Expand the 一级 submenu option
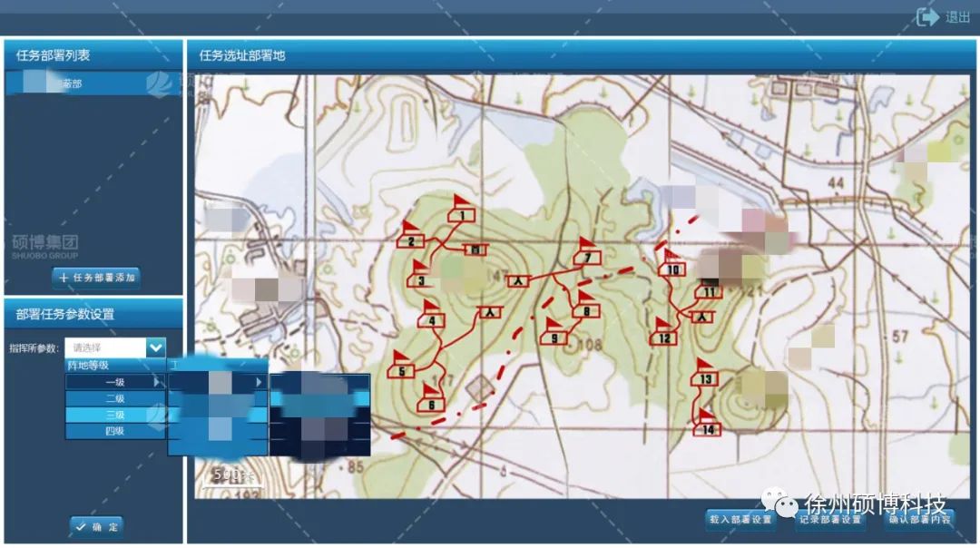This screenshot has height=548, width=980. 115,382
